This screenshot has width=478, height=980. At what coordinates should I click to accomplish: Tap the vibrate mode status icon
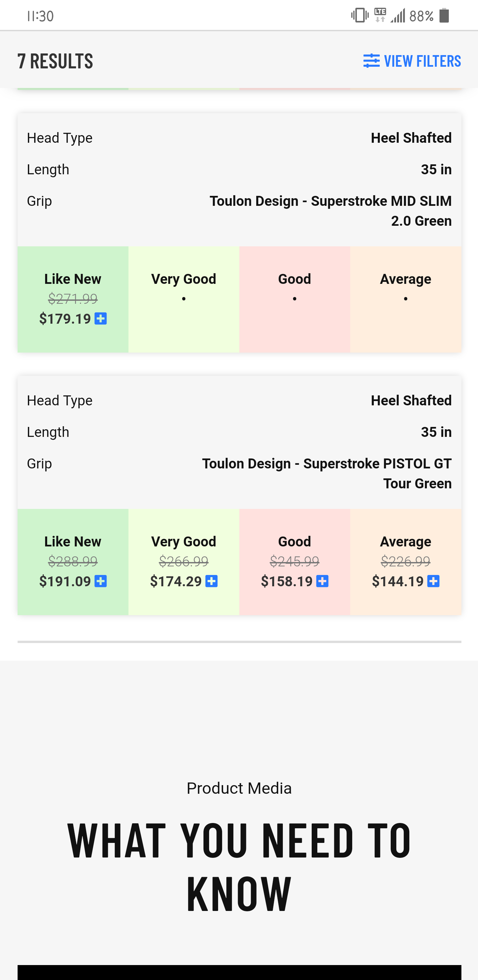tap(359, 16)
